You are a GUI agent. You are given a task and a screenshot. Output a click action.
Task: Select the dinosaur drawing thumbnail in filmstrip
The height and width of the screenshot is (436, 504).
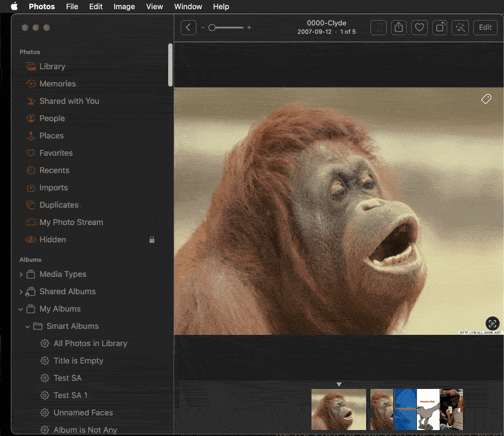coord(428,409)
